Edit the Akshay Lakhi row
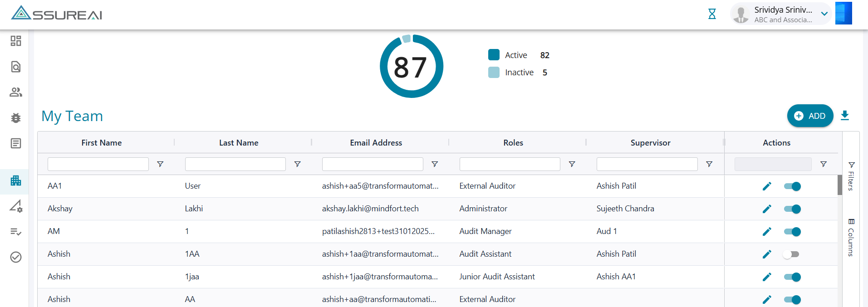This screenshot has width=868, height=307. tap(767, 209)
